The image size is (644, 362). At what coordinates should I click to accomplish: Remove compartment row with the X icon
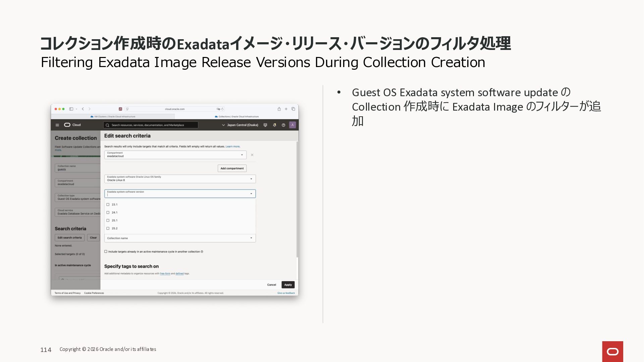click(x=252, y=155)
